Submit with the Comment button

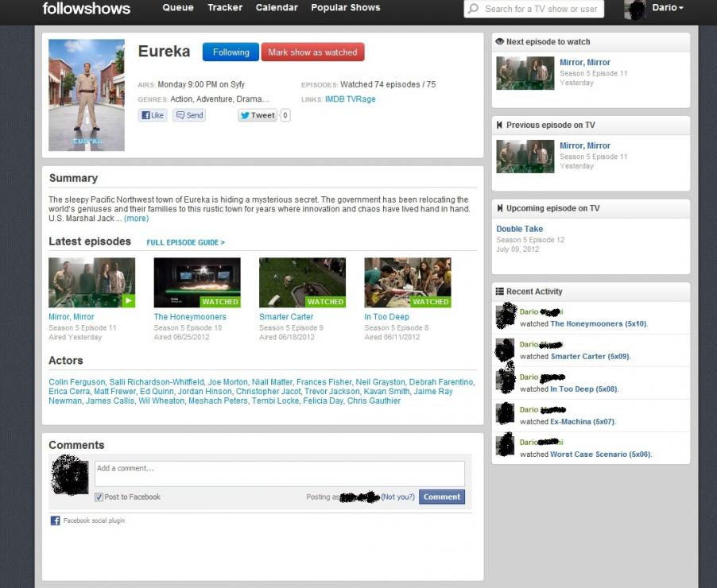tap(442, 497)
